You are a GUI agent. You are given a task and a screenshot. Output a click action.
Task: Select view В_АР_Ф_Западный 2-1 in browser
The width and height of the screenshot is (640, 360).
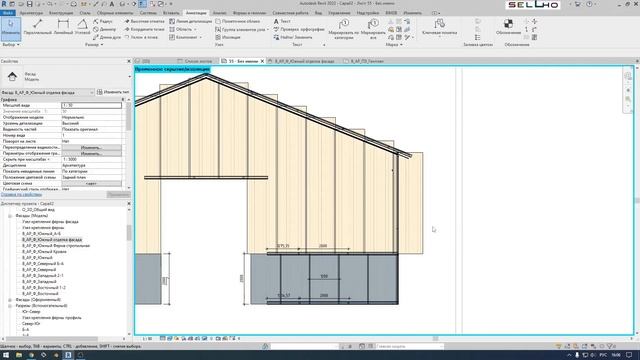pyautogui.click(x=42, y=276)
